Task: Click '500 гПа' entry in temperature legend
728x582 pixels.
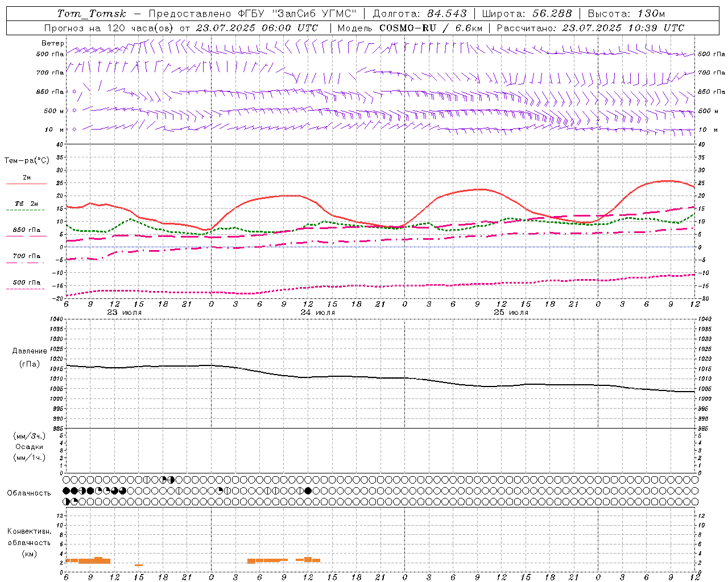Action: click(27, 282)
